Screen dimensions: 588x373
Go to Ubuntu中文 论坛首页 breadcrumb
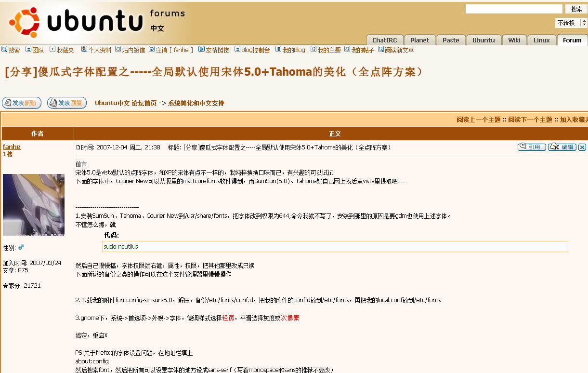point(126,103)
